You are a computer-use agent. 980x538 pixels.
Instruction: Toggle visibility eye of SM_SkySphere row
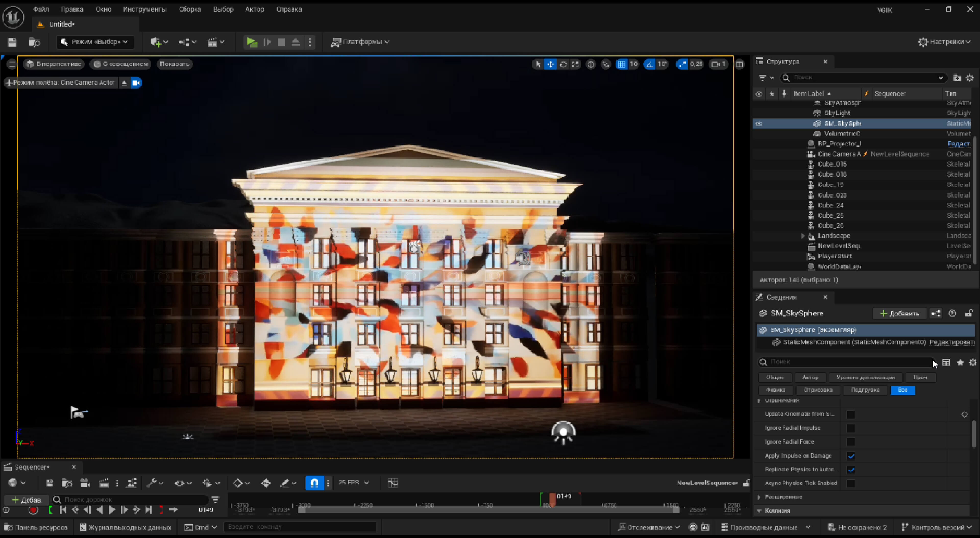click(758, 124)
